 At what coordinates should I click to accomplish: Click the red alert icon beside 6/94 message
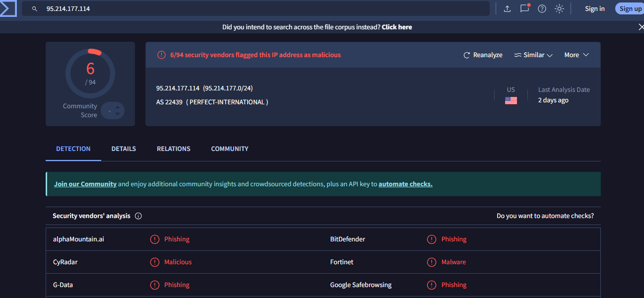[x=161, y=55]
